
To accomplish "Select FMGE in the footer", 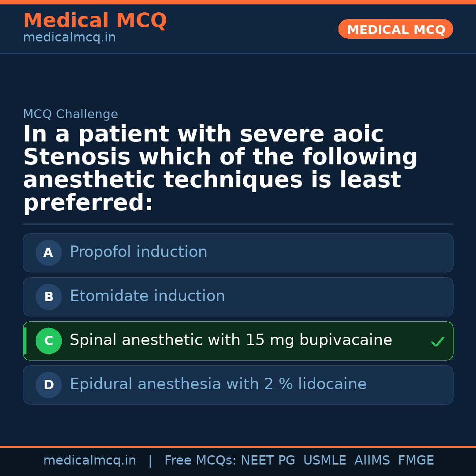I will point(416,461).
